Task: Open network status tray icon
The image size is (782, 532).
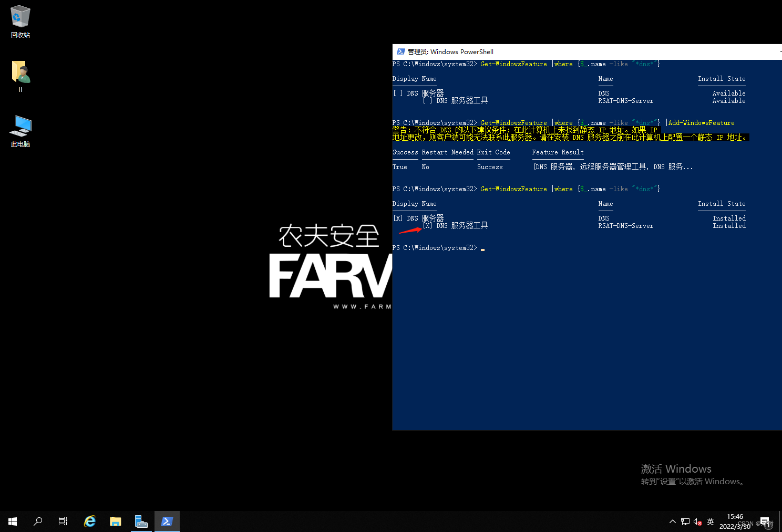Action: [685, 521]
